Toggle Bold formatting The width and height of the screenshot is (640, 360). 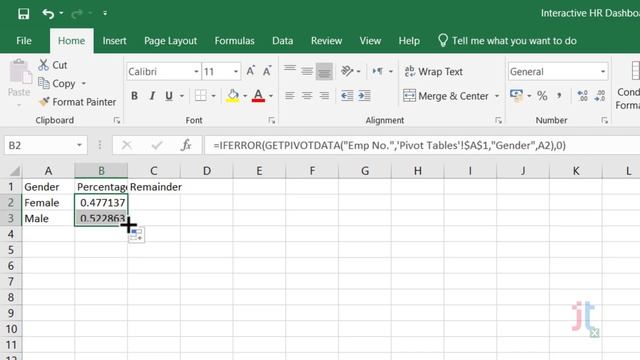[x=134, y=96]
